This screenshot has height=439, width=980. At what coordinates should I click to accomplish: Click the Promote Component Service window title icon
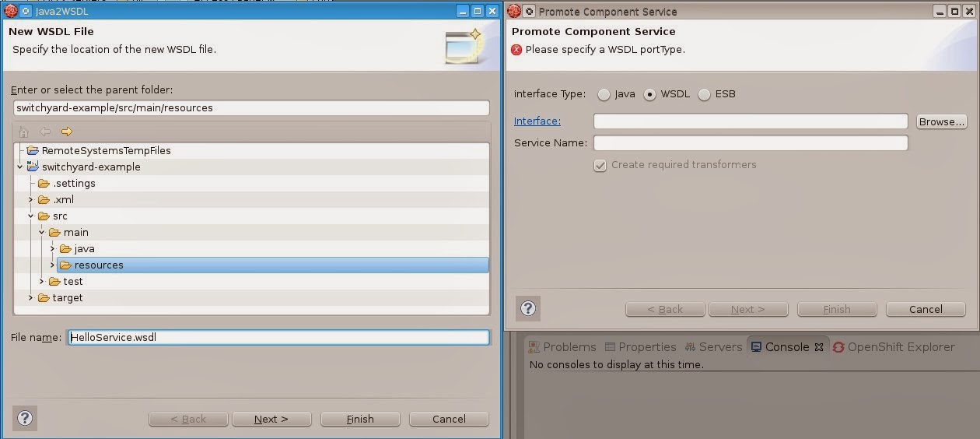[x=515, y=11]
